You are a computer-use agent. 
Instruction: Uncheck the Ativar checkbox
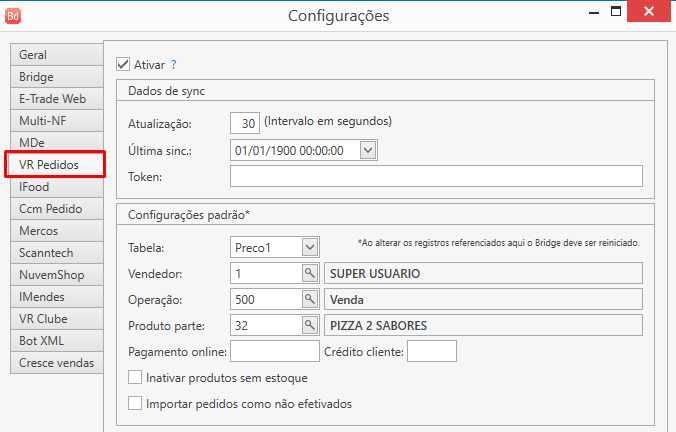pyautogui.click(x=123, y=65)
